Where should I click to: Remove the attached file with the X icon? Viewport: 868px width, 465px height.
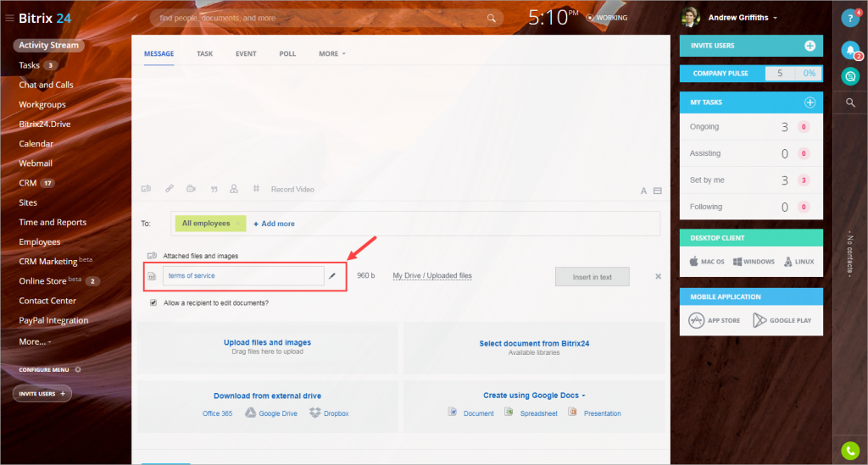tap(658, 276)
